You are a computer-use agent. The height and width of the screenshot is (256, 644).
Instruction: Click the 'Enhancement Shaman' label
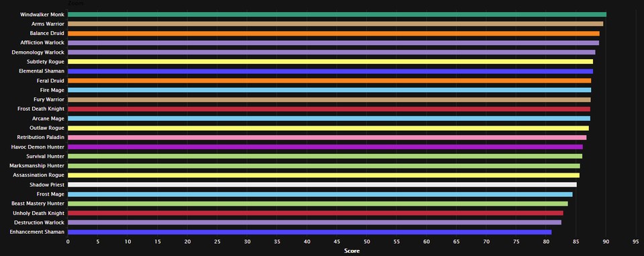click(37, 232)
